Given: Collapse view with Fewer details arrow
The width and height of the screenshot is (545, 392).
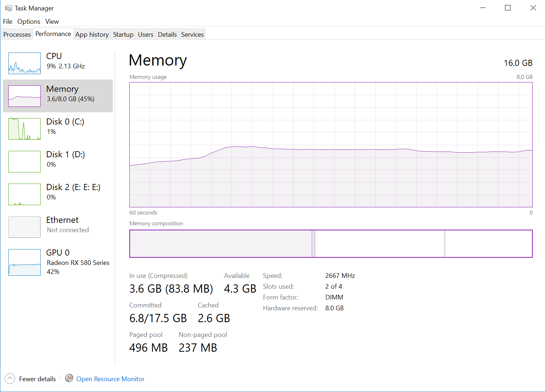Looking at the screenshot, I should click(10, 379).
